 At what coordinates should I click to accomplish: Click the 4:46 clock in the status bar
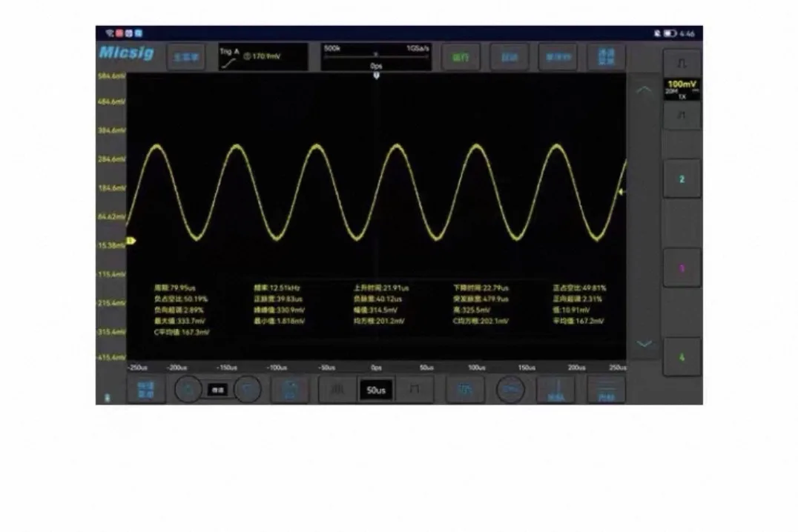point(687,33)
